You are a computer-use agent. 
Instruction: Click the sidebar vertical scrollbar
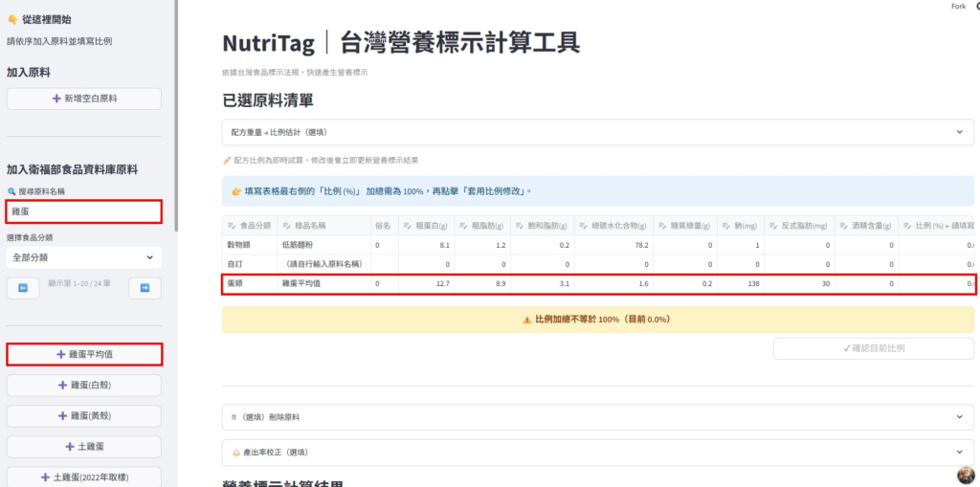(x=176, y=116)
